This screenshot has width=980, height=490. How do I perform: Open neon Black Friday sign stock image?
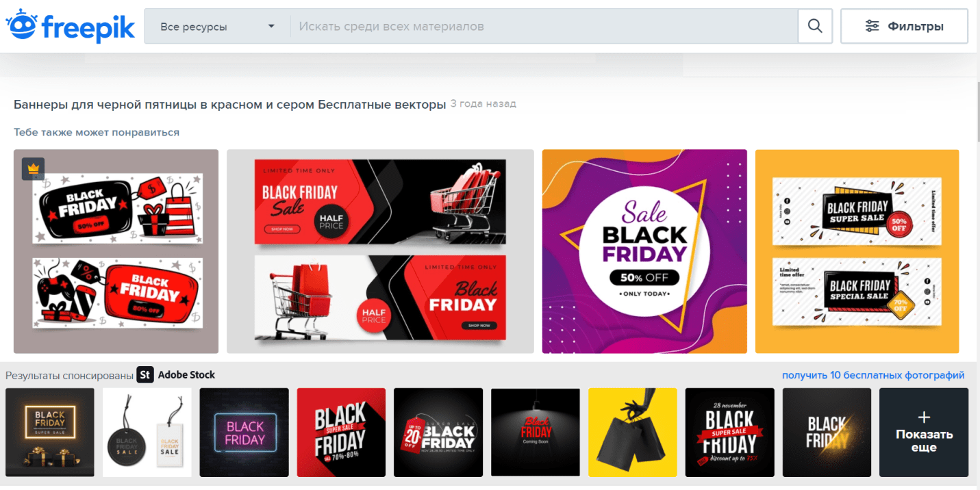[x=244, y=433]
